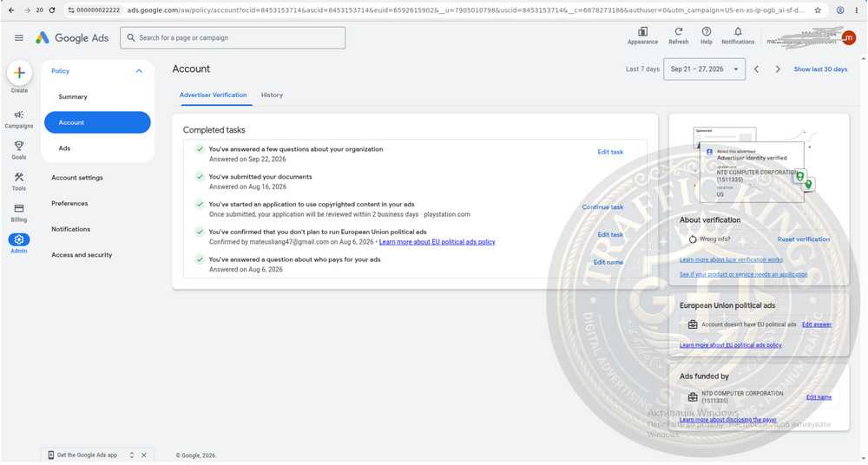Open Access and security
The image size is (868, 465).
pyautogui.click(x=82, y=255)
